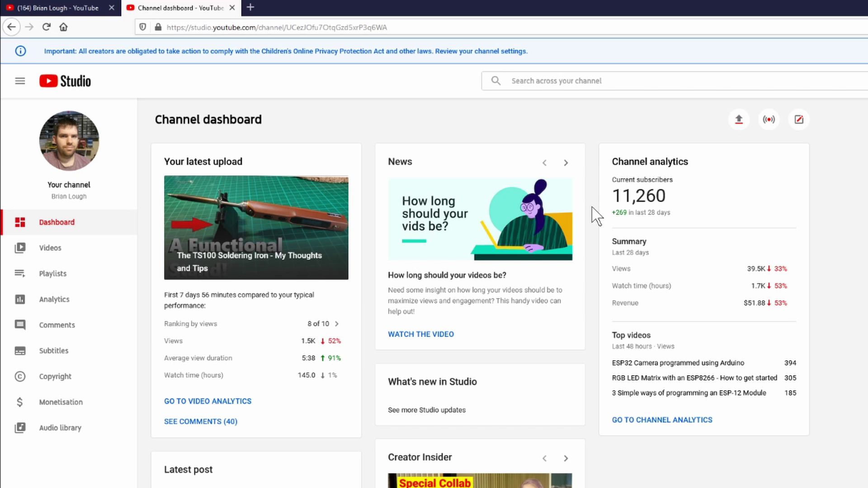Open top video ESP32 Camera programmed using Arduino
The height and width of the screenshot is (488, 868).
[x=678, y=363]
